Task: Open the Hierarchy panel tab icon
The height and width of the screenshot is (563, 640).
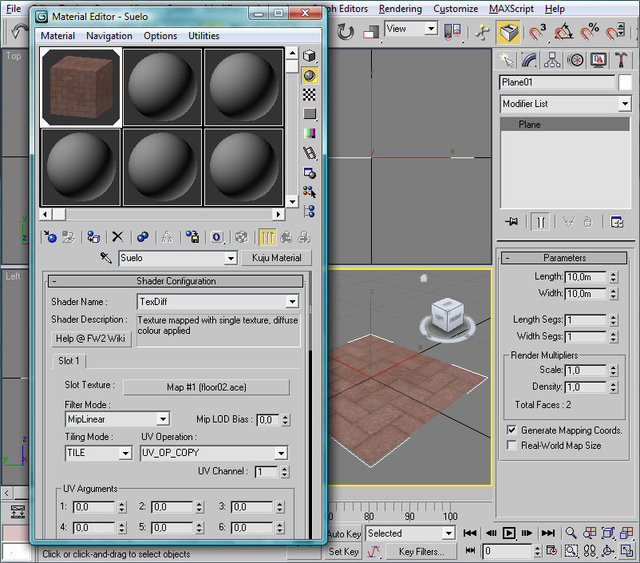Action: (554, 61)
